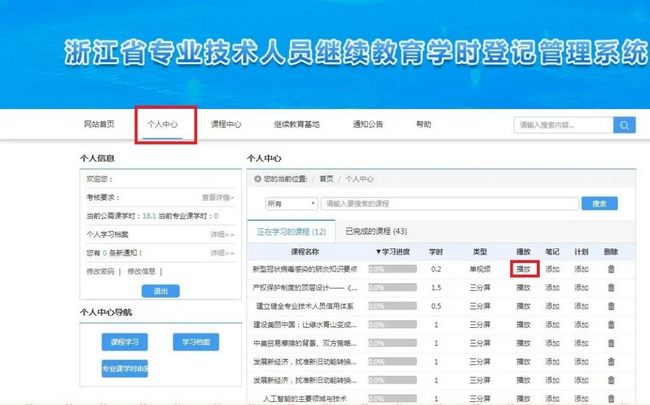Focus the 请输入要搜索的课程 course search field
Image resolution: width=650 pixels, height=405 pixels.
point(450,204)
